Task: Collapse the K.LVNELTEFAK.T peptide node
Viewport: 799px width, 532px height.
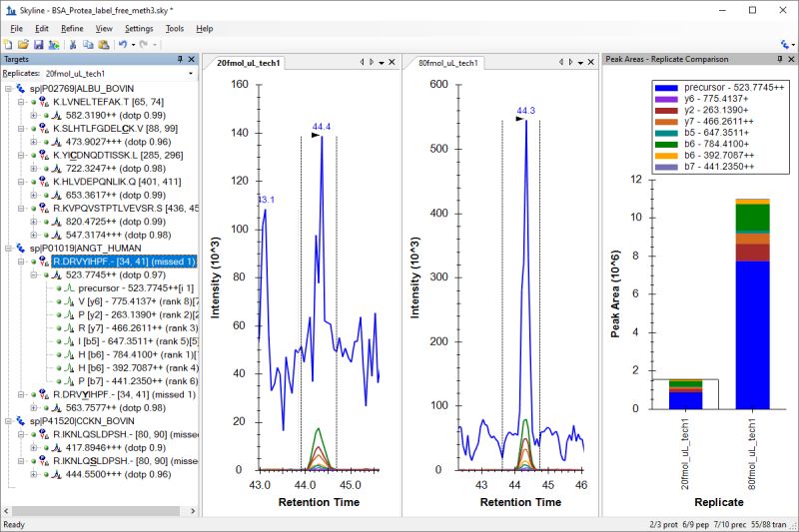Action: click(21, 102)
